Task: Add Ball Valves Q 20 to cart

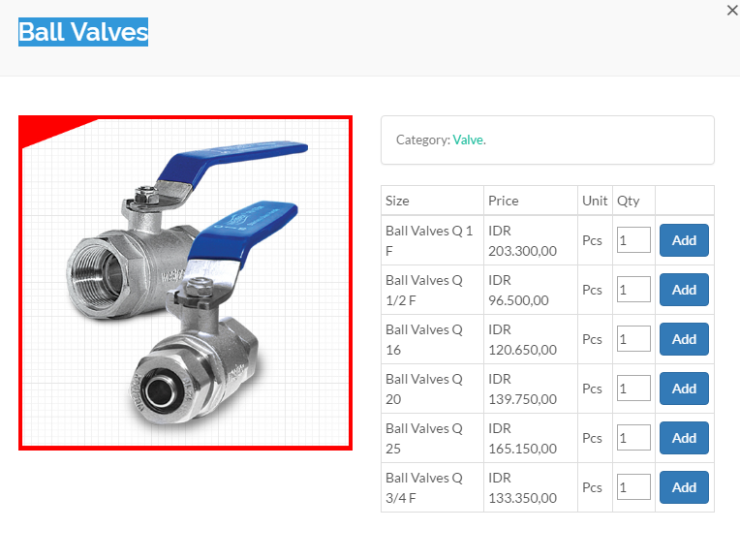Action: (684, 389)
